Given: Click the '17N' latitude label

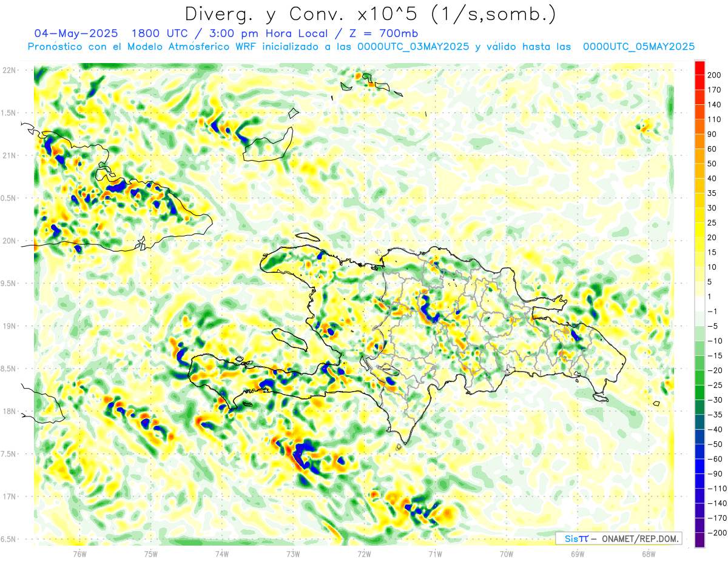Looking at the screenshot, I should point(8,497).
